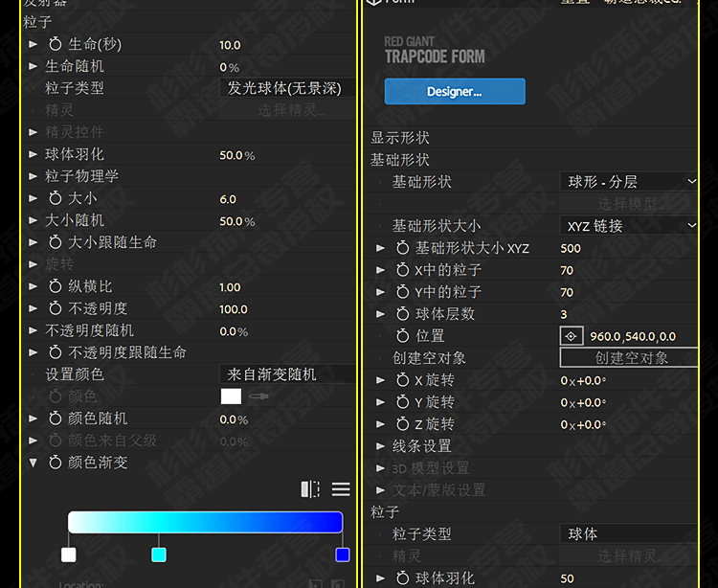This screenshot has height=588, width=718.
Task: Toggle stopwatch for 颜色随机
Action: [x=56, y=418]
